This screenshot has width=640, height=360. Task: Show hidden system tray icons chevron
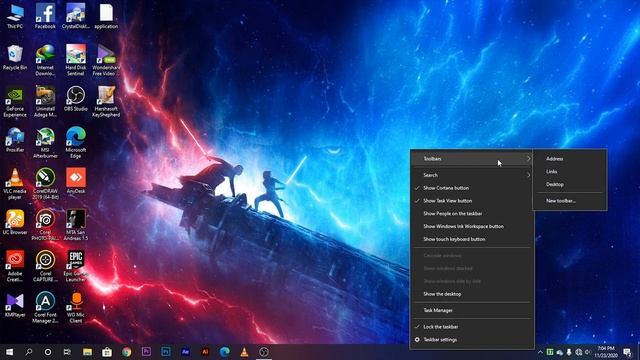[x=540, y=352]
